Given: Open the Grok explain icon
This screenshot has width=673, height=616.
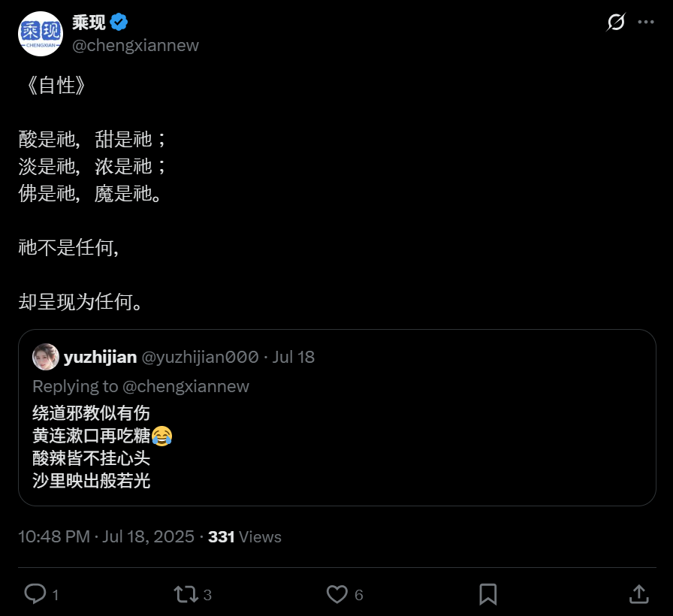Looking at the screenshot, I should click(x=616, y=22).
